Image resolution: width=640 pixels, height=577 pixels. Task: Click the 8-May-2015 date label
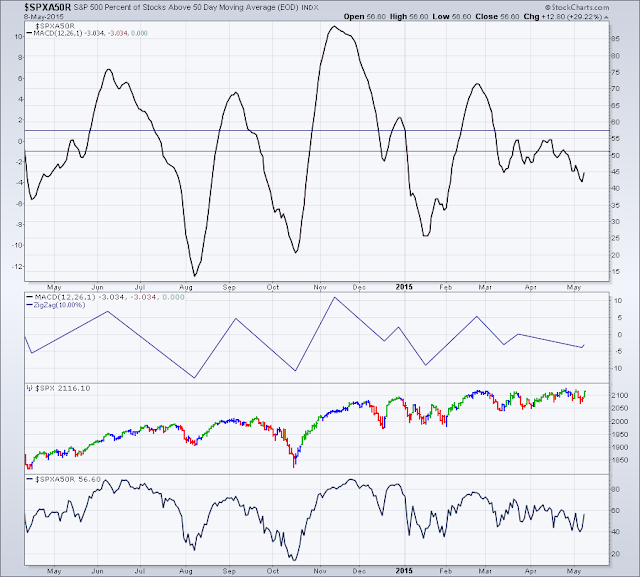pos(43,17)
